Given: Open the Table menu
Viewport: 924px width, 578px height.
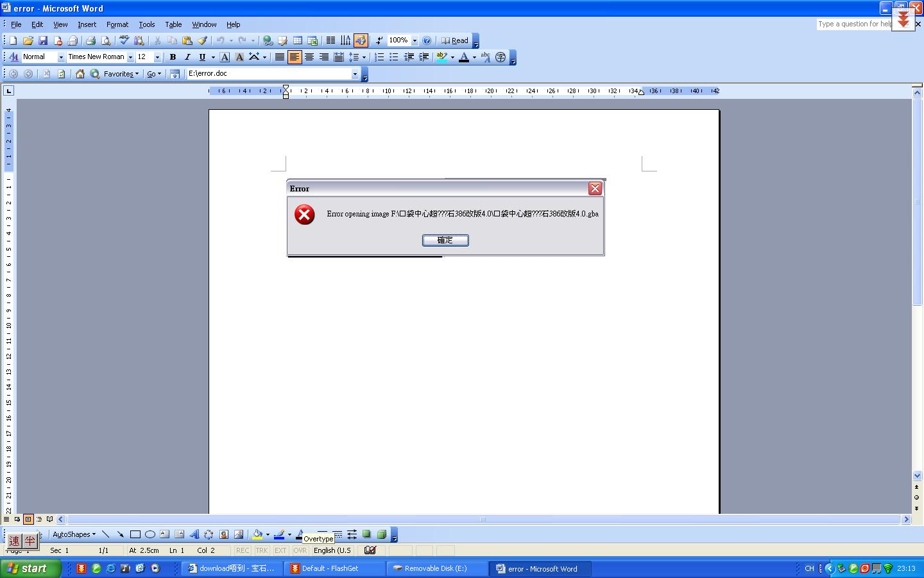Looking at the screenshot, I should [x=173, y=24].
